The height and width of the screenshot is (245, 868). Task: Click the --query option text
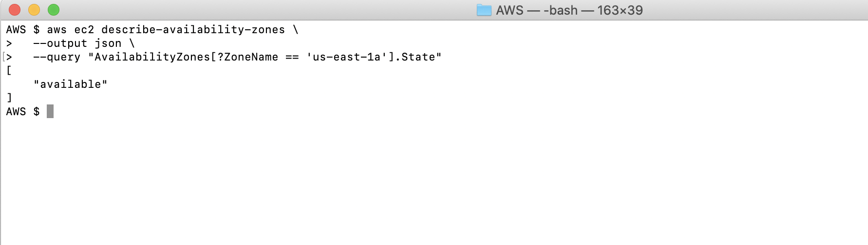(x=57, y=57)
